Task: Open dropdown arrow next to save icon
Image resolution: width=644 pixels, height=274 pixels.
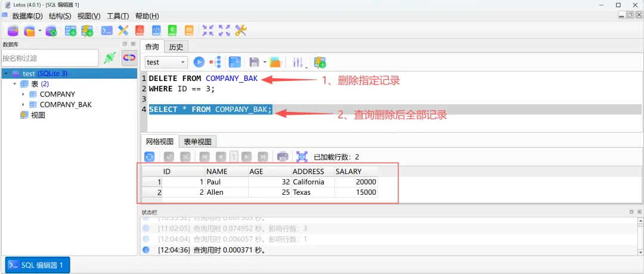Action: [265, 63]
